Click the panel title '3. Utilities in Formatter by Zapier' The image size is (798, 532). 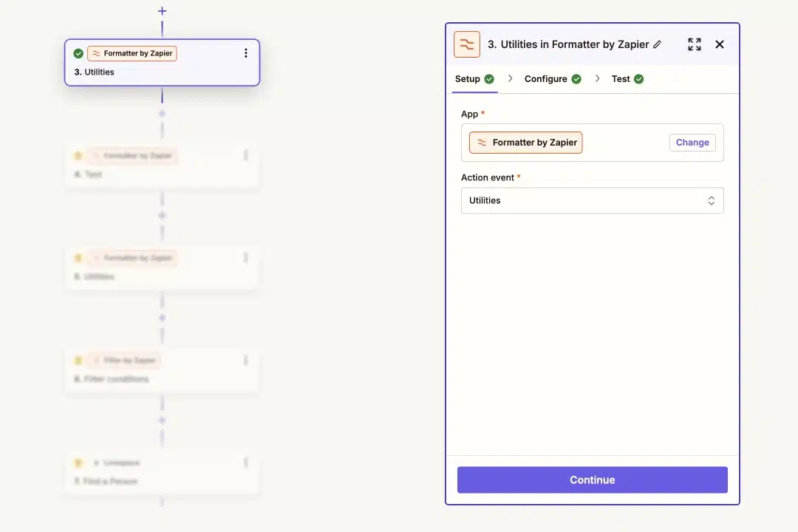pos(568,44)
